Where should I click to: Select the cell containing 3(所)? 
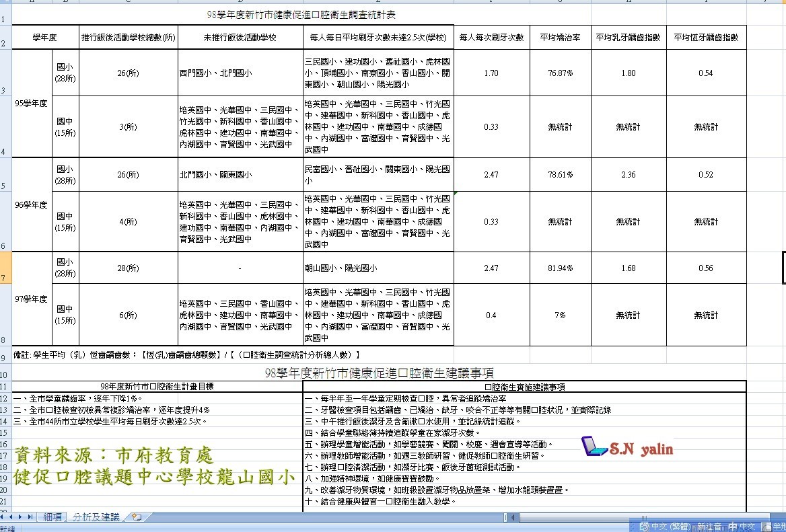click(129, 126)
